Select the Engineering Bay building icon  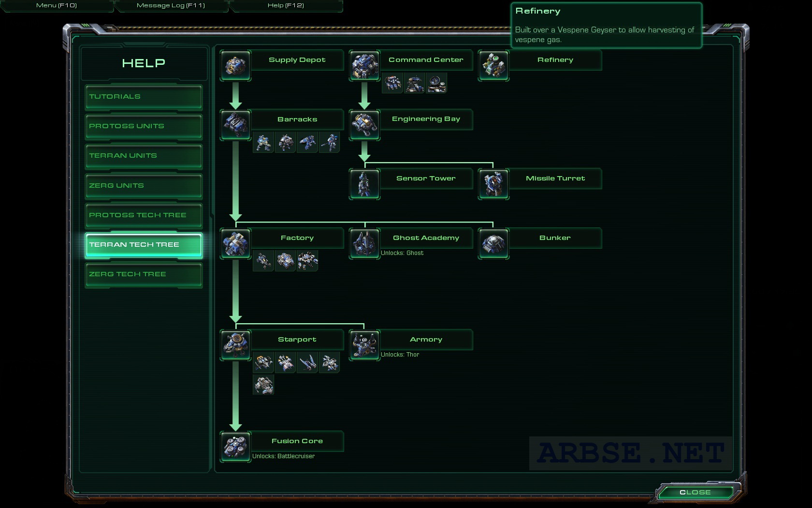click(x=364, y=125)
